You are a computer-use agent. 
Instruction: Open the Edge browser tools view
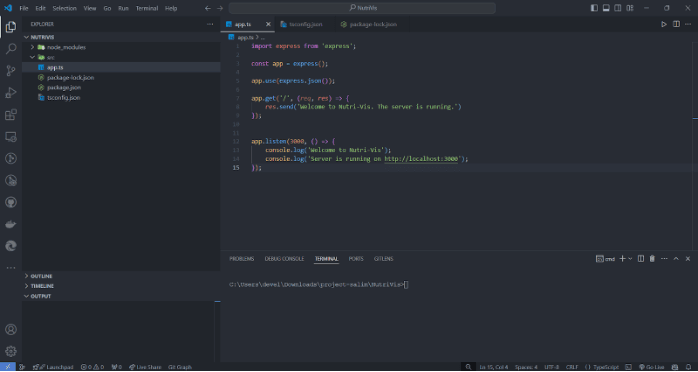[11, 246]
